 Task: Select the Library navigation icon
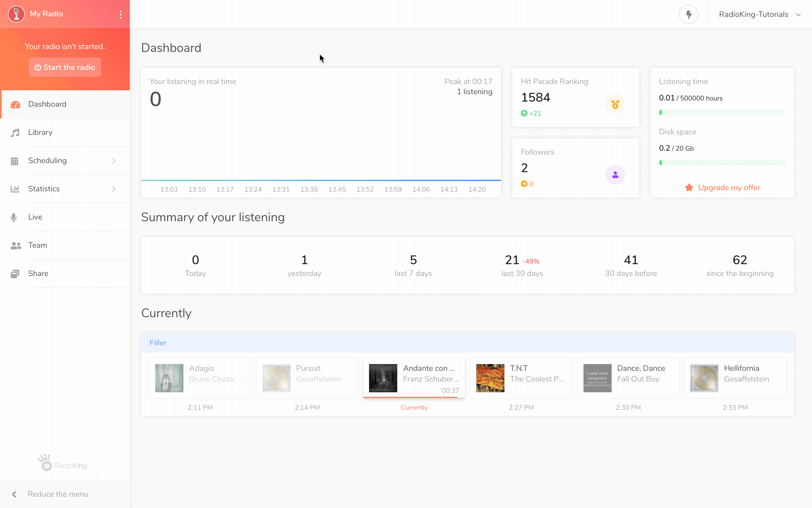click(x=15, y=132)
